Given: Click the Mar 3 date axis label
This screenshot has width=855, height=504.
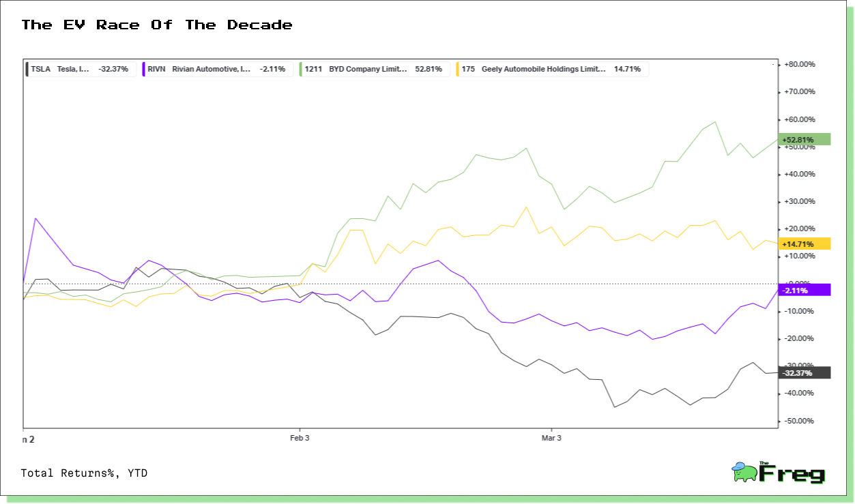Looking at the screenshot, I should pos(551,439).
